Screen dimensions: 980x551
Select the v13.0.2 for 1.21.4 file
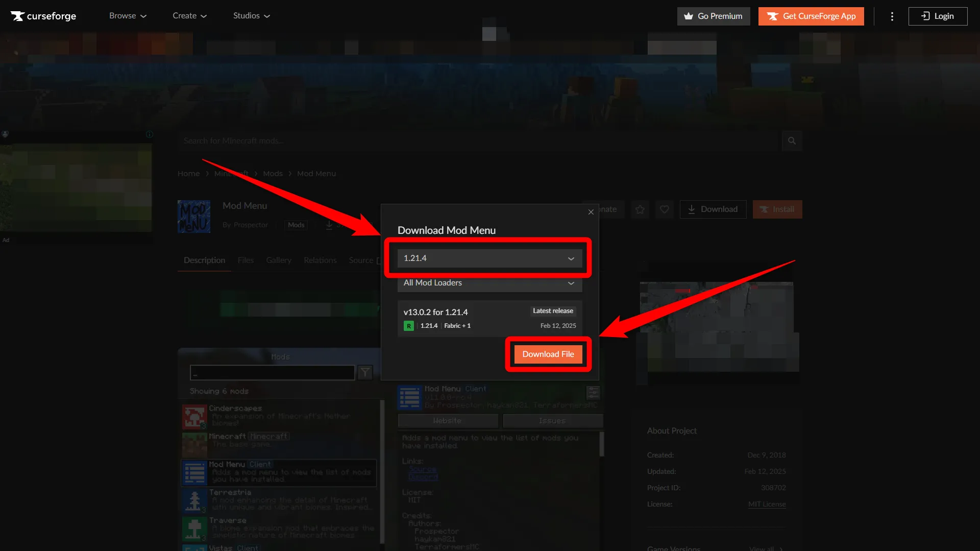(x=489, y=318)
